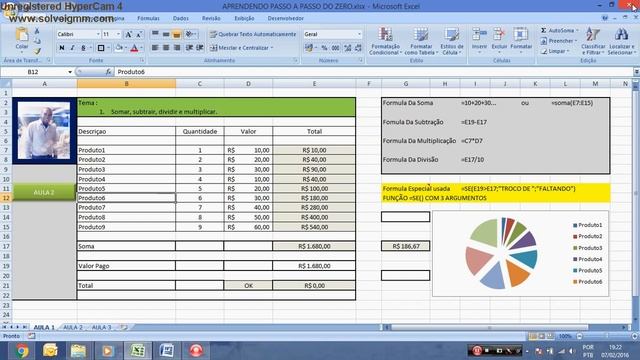This screenshot has width=640, height=360.
Task: Click the increase indent icon
Action: pos(200,48)
